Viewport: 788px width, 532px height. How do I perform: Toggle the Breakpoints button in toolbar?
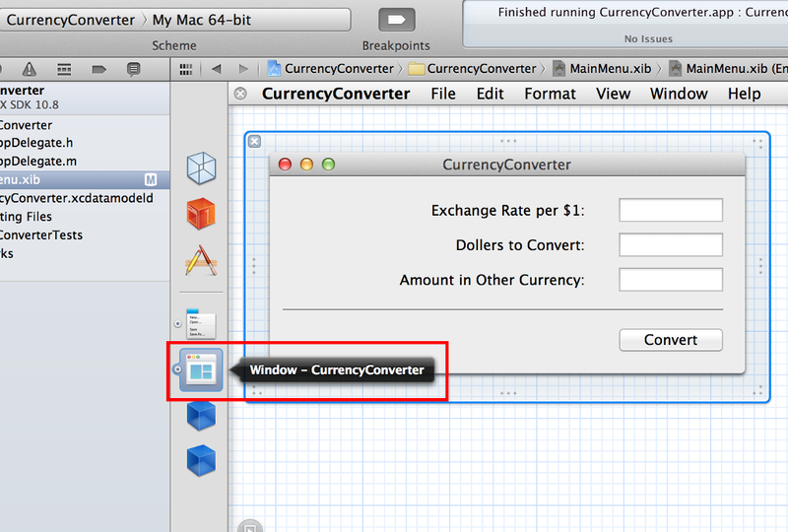point(396,20)
